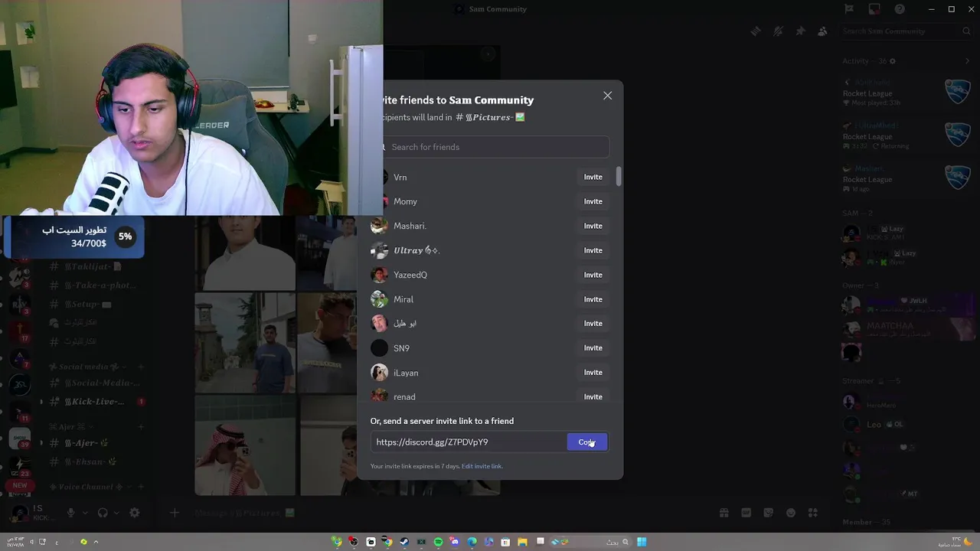Open the help question mark icon

click(900, 9)
